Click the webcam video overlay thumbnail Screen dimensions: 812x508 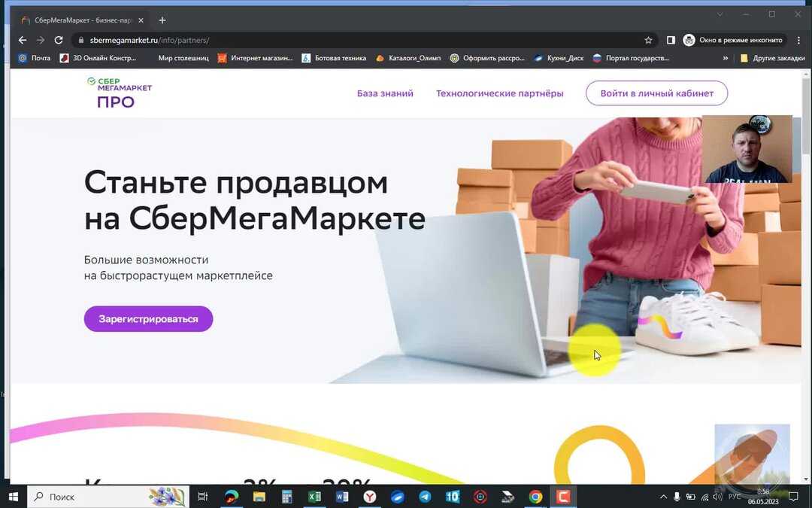point(747,149)
